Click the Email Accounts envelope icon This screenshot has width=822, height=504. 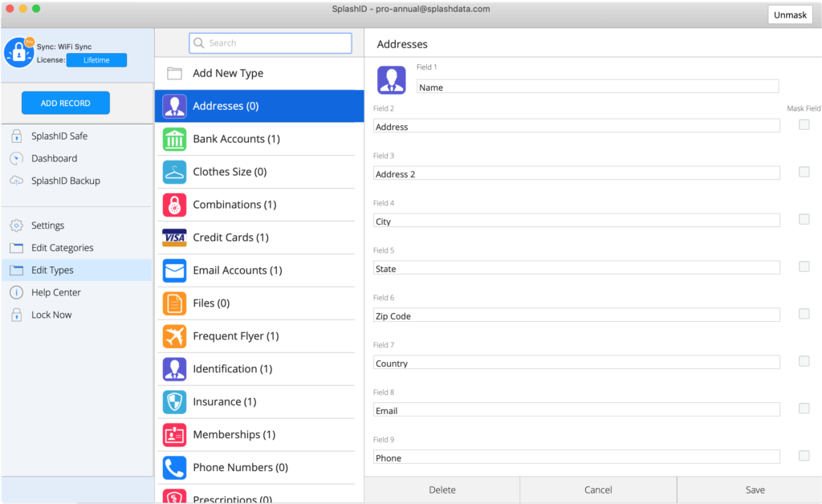tap(174, 270)
